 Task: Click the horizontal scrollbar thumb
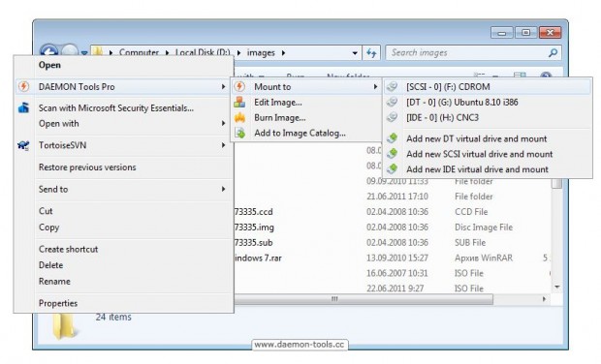[364, 299]
